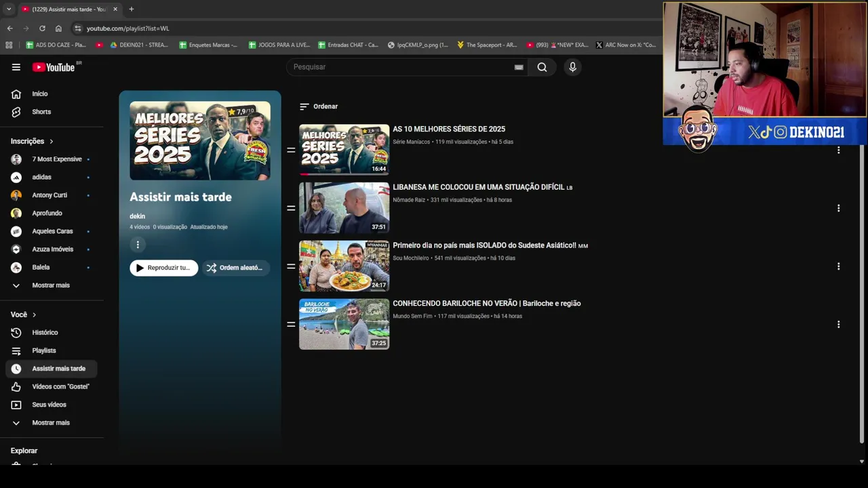
Task: Reload the browser page
Action: (42, 28)
